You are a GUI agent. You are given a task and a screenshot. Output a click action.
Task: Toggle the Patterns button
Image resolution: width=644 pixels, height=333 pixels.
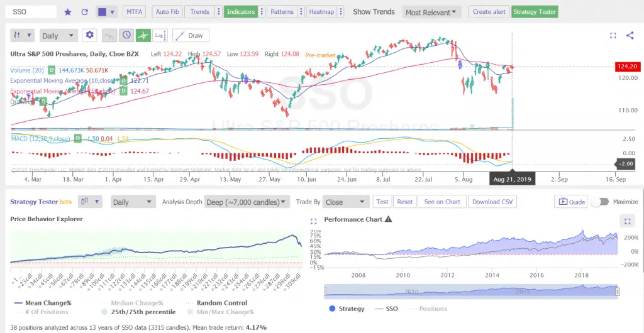click(282, 12)
